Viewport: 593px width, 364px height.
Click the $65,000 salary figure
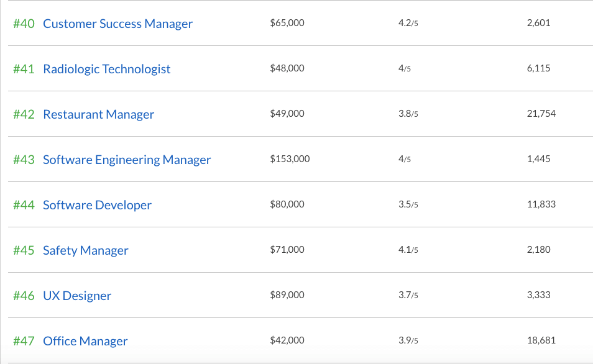click(x=287, y=23)
